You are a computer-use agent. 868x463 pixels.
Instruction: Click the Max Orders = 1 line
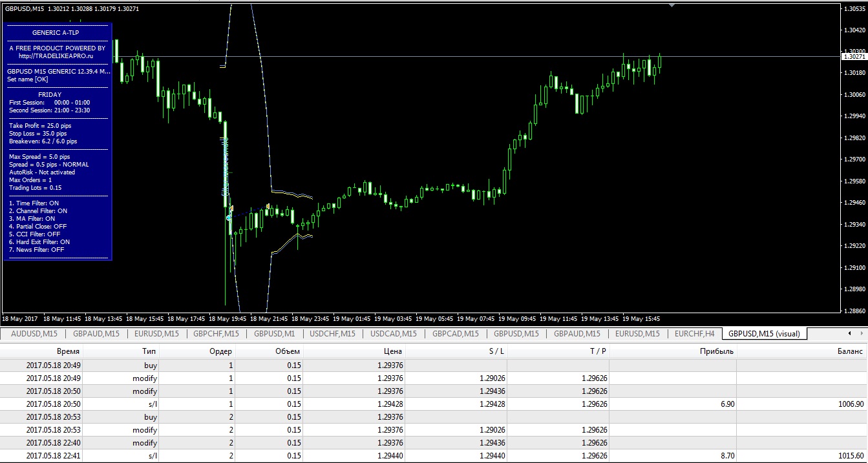coord(30,180)
